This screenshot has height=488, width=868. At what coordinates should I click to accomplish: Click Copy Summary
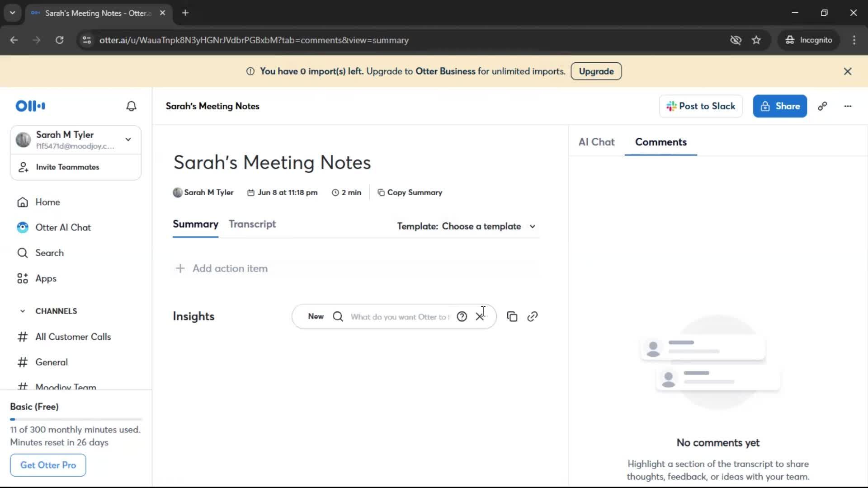tap(410, 192)
